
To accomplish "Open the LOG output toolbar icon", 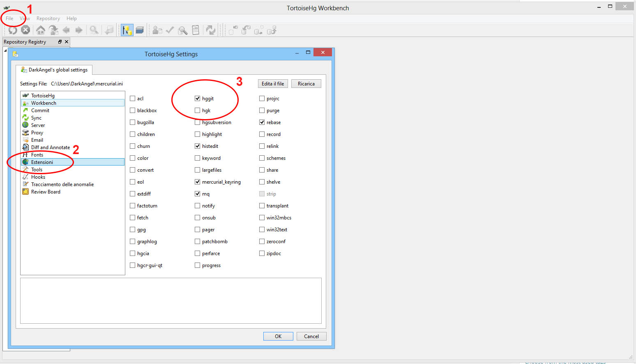I will tap(196, 30).
